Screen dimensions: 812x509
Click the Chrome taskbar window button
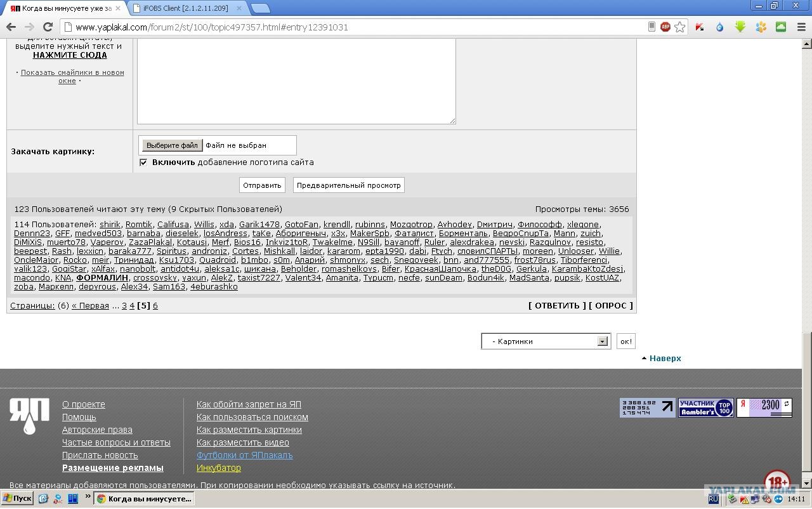(144, 499)
